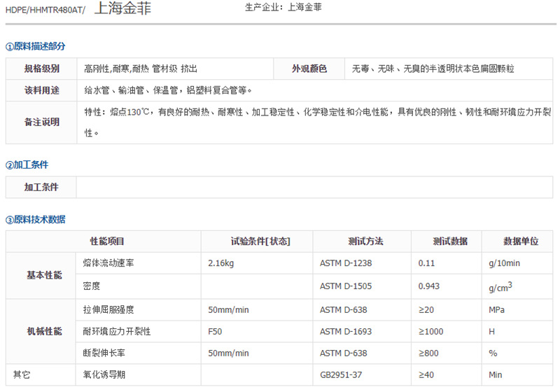Screen dimensions: 560x392
Task: Click the 0.943 density value
Action: (x=429, y=286)
